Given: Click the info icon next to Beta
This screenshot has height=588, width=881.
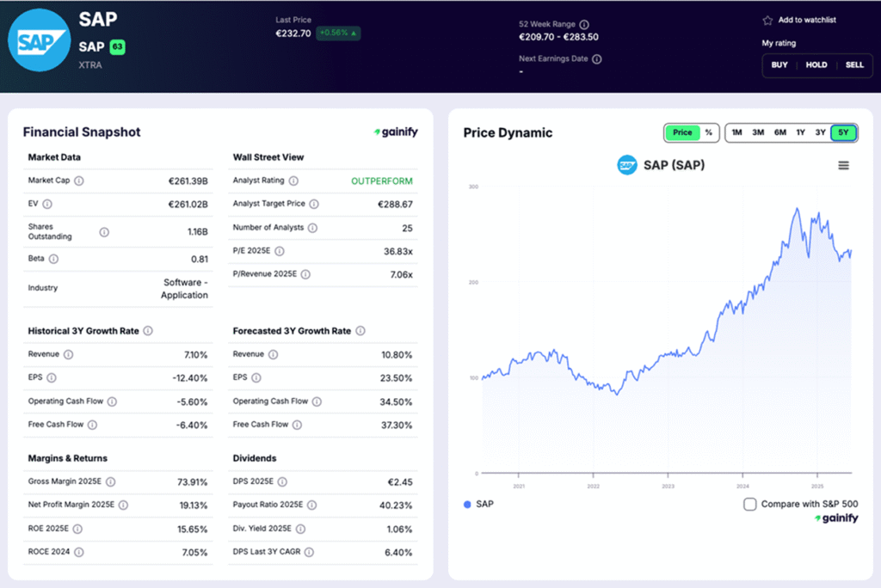Looking at the screenshot, I should pos(53,259).
